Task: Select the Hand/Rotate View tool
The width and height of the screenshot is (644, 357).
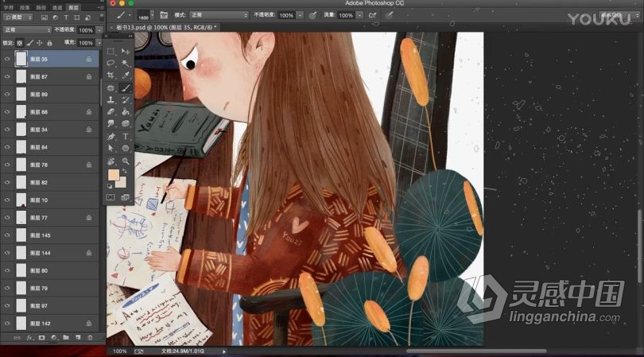Action: tap(111, 161)
